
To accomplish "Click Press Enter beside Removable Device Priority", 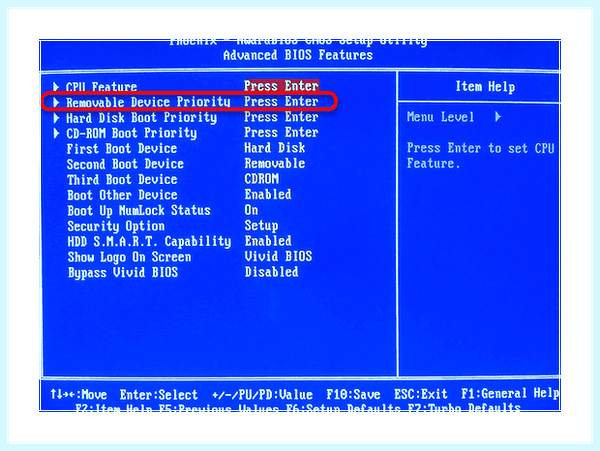I will [x=281, y=101].
